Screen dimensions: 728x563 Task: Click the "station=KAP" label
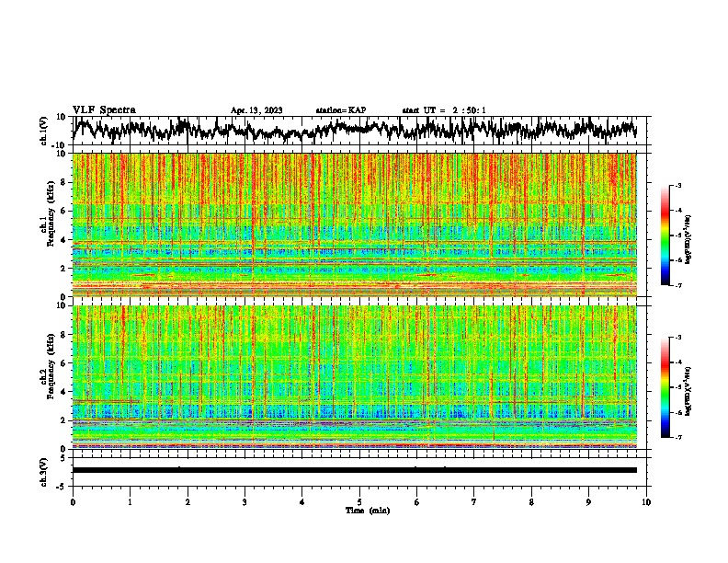tap(341, 110)
